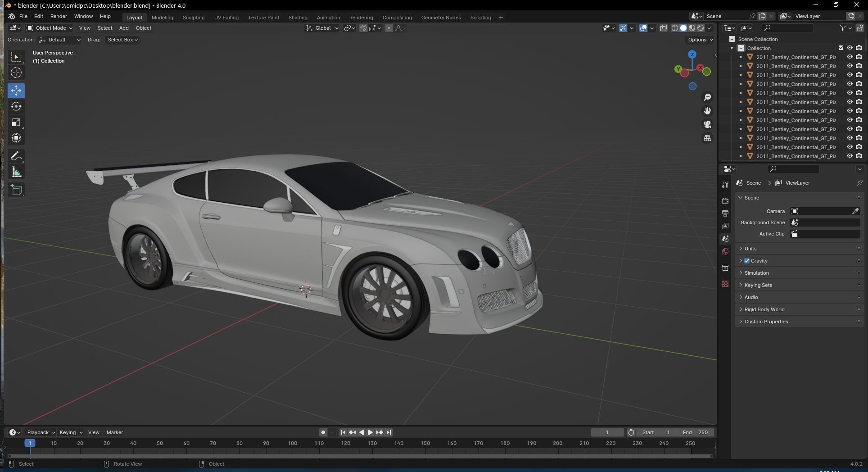868x472 pixels.
Task: Choose the Rotate tool
Action: [16, 106]
